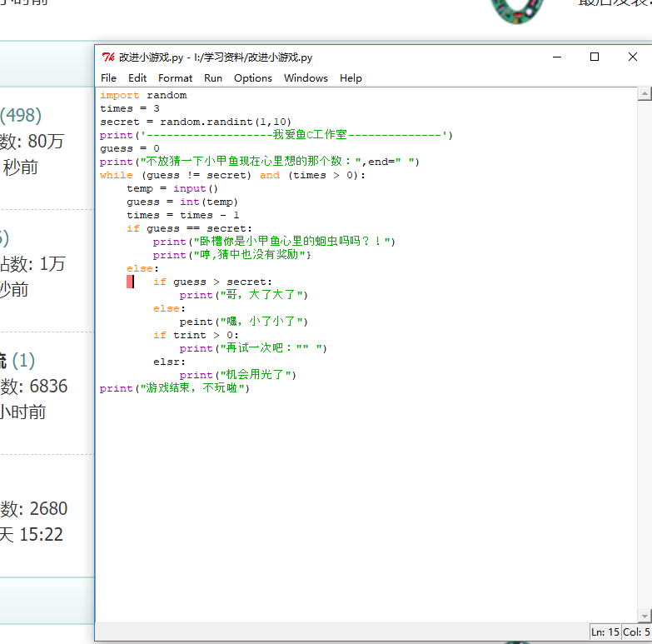Screen dimensions: 652x644
Task: Open the Help menu
Action: (x=351, y=77)
